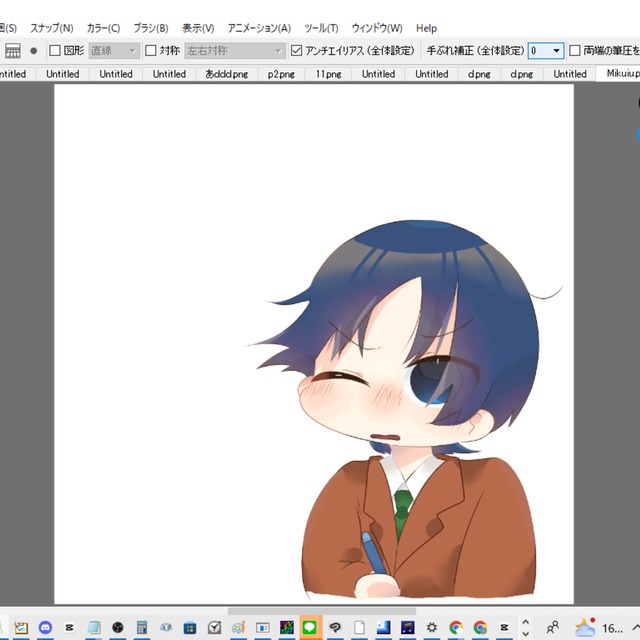The image size is (640, 640).
Task: Open the 左右対称 symmetry dropdown
Action: (x=235, y=50)
